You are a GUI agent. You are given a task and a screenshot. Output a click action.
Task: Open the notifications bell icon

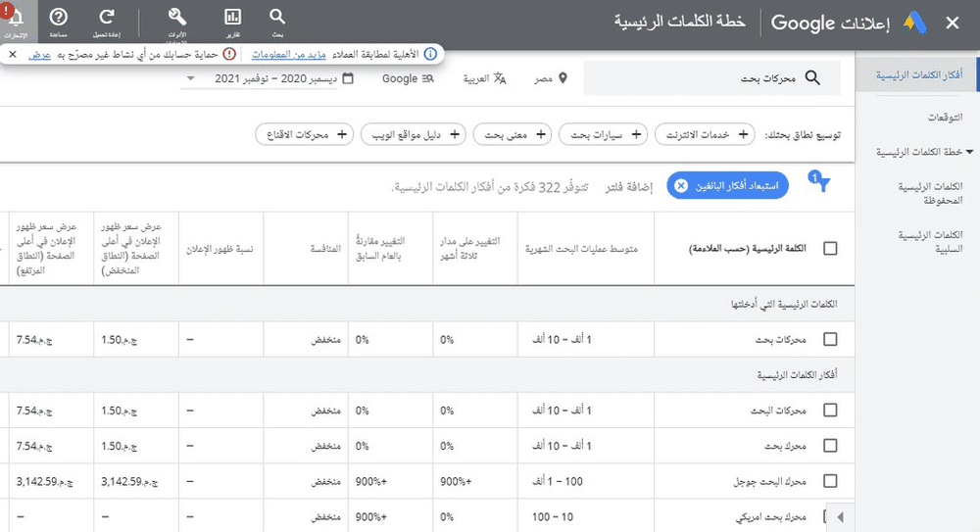[17, 18]
